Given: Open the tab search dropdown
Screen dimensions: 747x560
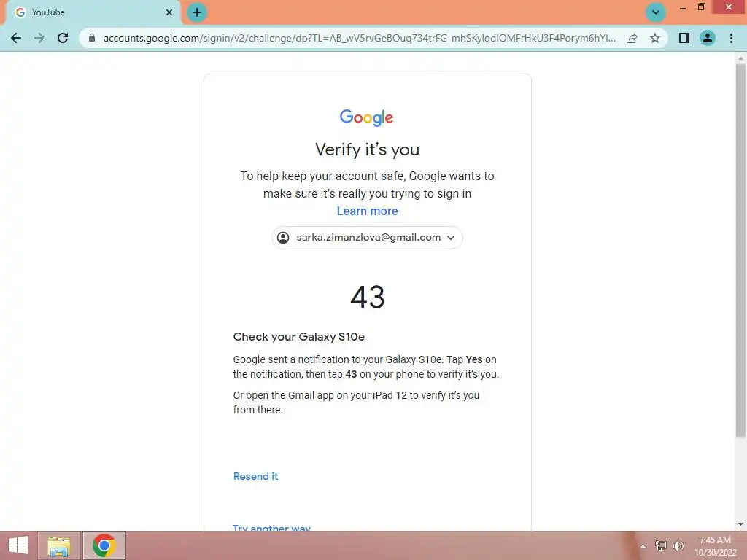Looking at the screenshot, I should [656, 12].
